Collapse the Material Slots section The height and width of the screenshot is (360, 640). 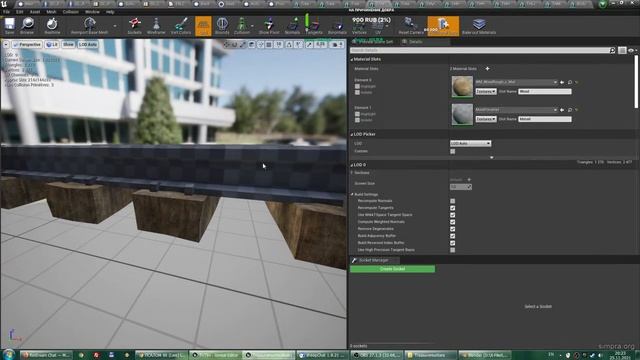coord(352,60)
